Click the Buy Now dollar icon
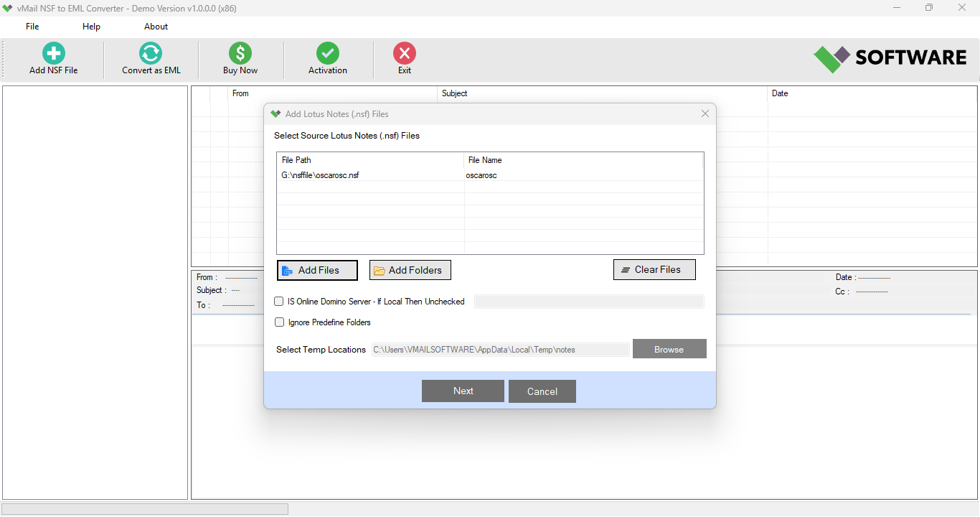Screen dimensions: 980x517 point(240,53)
